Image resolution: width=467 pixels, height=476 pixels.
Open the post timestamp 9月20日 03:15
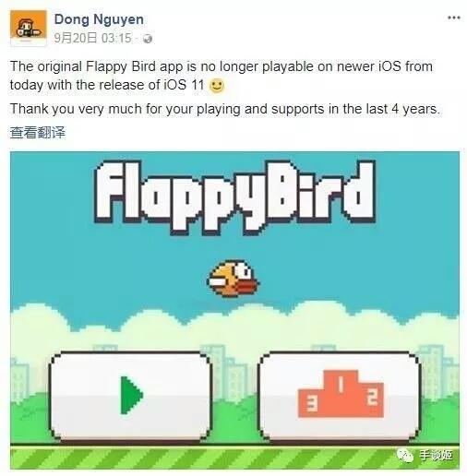tap(92, 39)
